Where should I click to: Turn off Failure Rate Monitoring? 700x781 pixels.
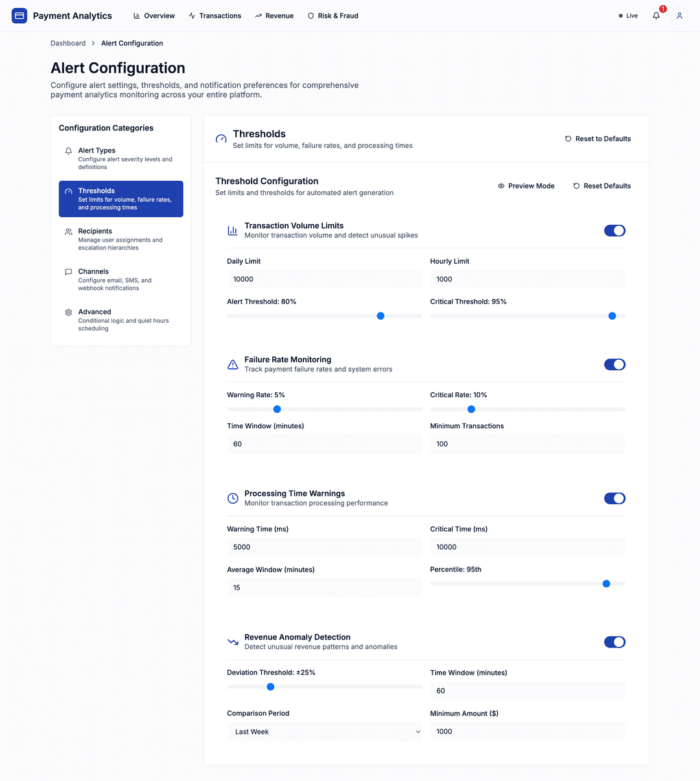pyautogui.click(x=614, y=364)
